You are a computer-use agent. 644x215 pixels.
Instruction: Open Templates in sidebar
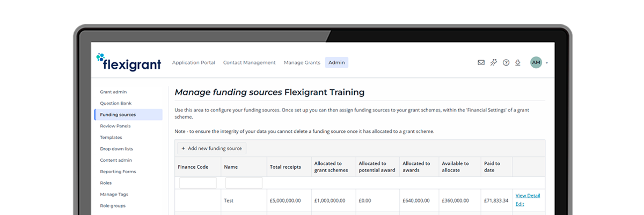111,137
